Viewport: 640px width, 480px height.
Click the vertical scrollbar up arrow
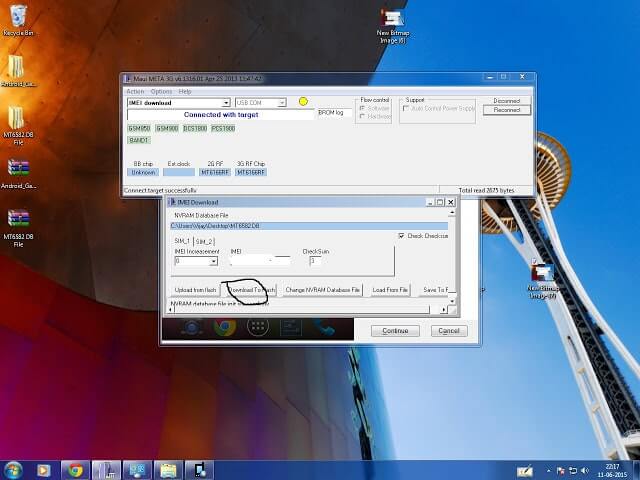[452, 213]
